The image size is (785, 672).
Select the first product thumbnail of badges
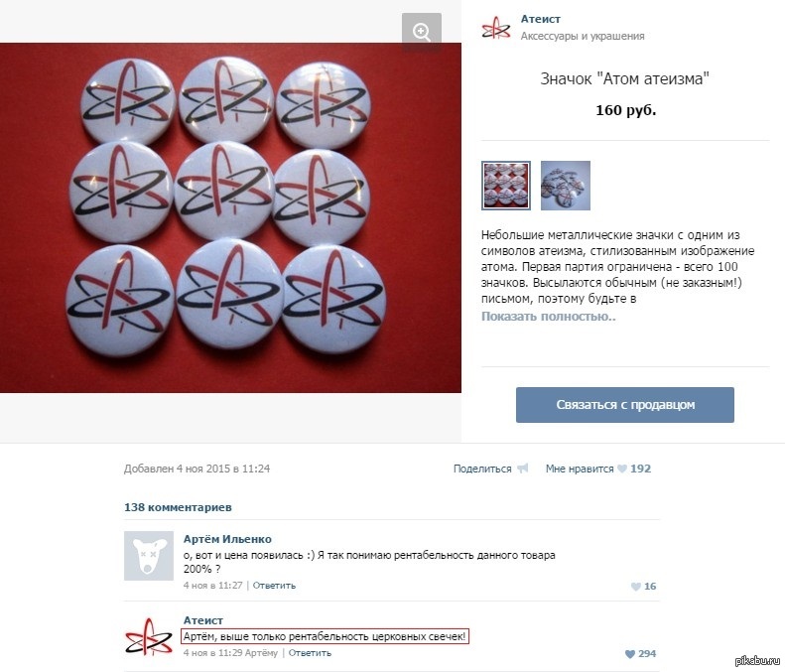coord(506,186)
